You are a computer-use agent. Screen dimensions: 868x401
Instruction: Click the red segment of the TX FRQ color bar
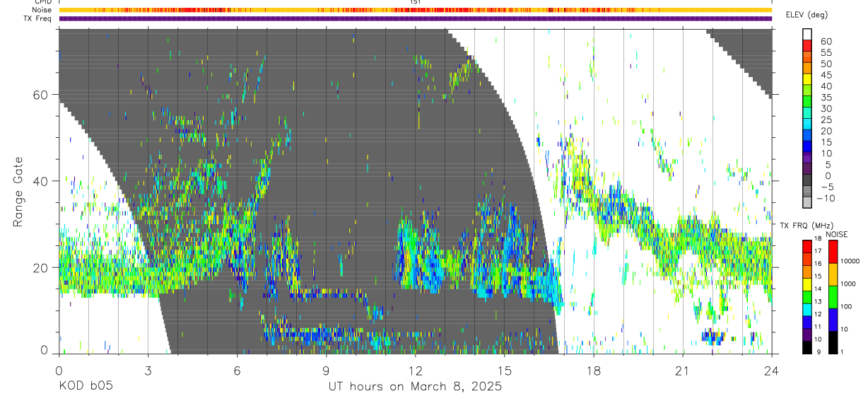[807, 247]
